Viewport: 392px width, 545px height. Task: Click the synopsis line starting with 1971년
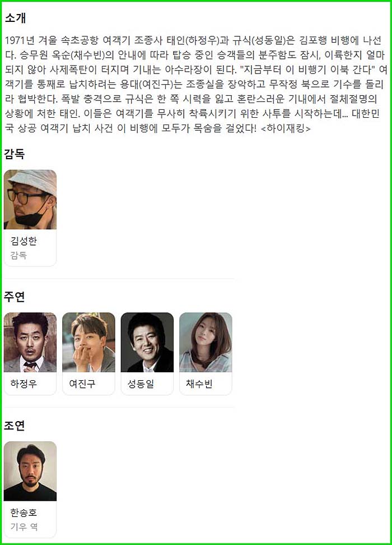click(x=193, y=40)
